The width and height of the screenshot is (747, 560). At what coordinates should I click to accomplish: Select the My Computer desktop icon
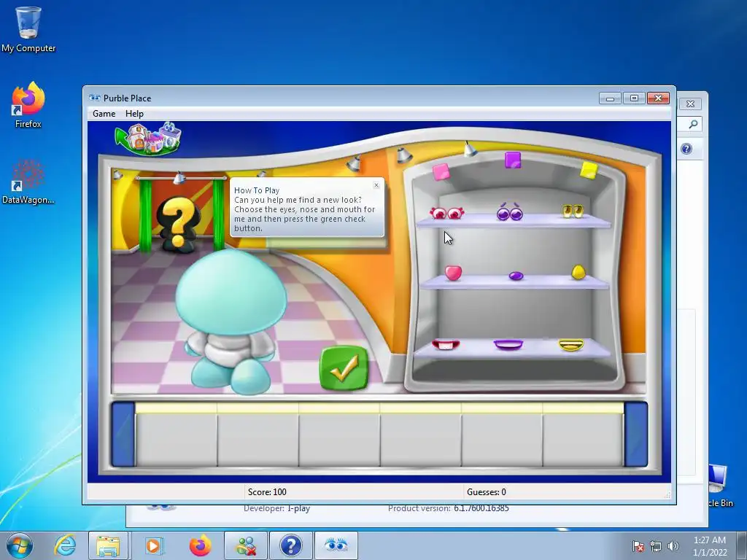(x=28, y=28)
